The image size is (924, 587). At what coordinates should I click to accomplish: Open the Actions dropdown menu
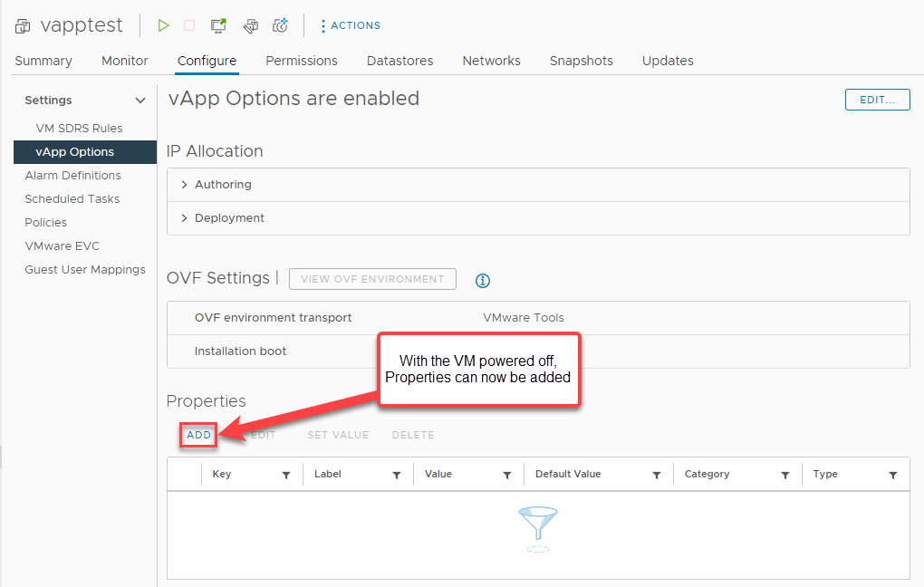tap(351, 25)
